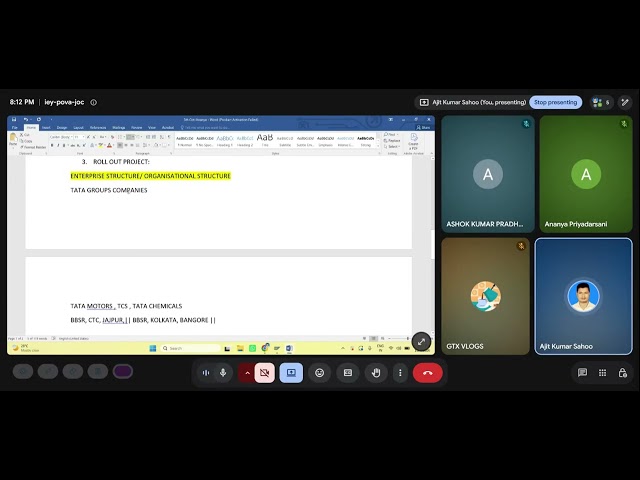Switch to the Layout tab
The height and width of the screenshot is (480, 640).
tap(78, 128)
